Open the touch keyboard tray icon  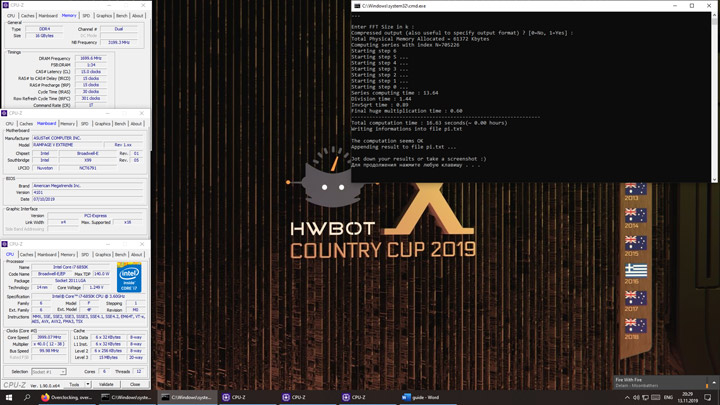click(x=656, y=398)
